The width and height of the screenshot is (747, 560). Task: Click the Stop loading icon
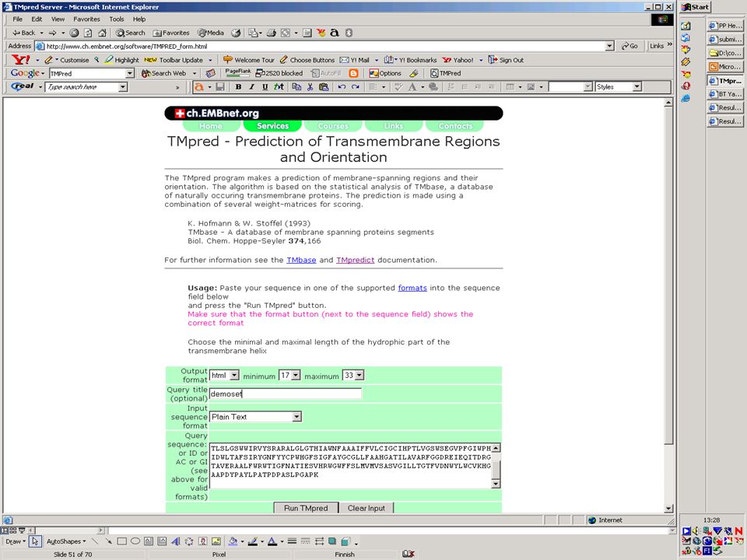click(x=74, y=33)
